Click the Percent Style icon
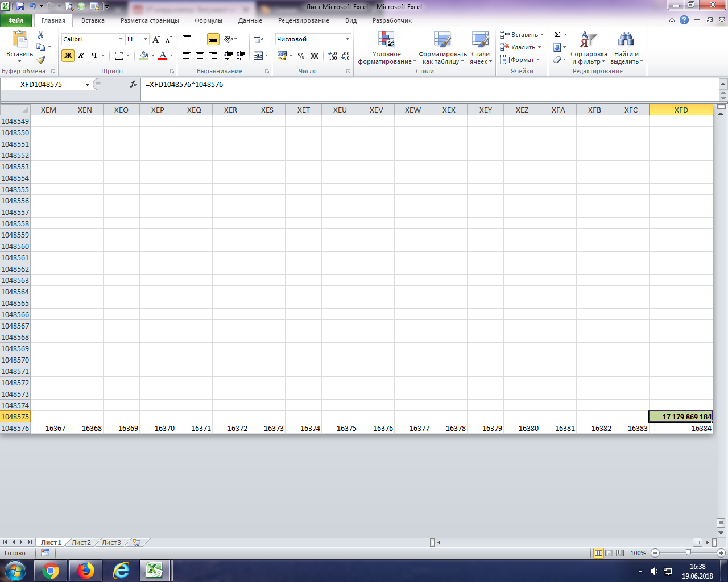This screenshot has height=582, width=728. click(301, 56)
